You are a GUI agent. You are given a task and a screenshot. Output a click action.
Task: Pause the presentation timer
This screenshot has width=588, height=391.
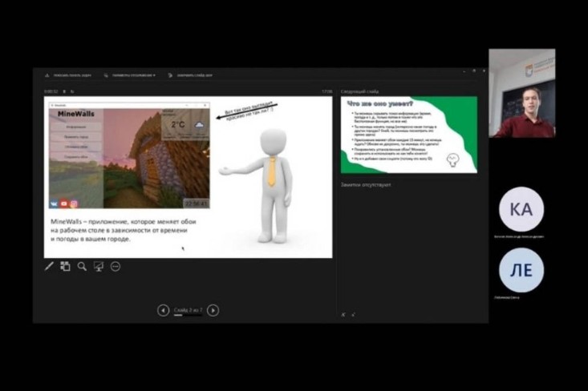63,91
